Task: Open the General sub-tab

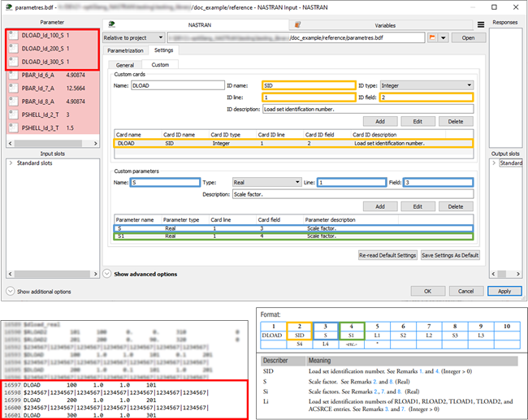Action: [125, 65]
